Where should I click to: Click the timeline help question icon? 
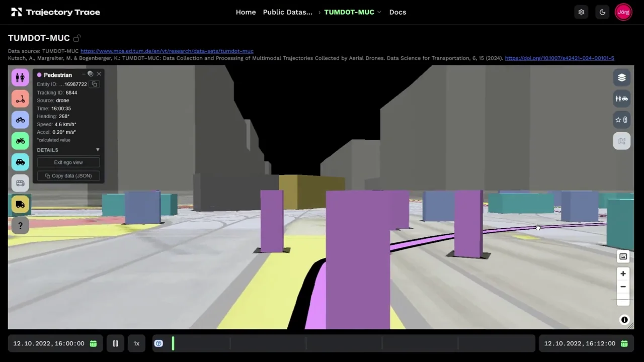158,343
